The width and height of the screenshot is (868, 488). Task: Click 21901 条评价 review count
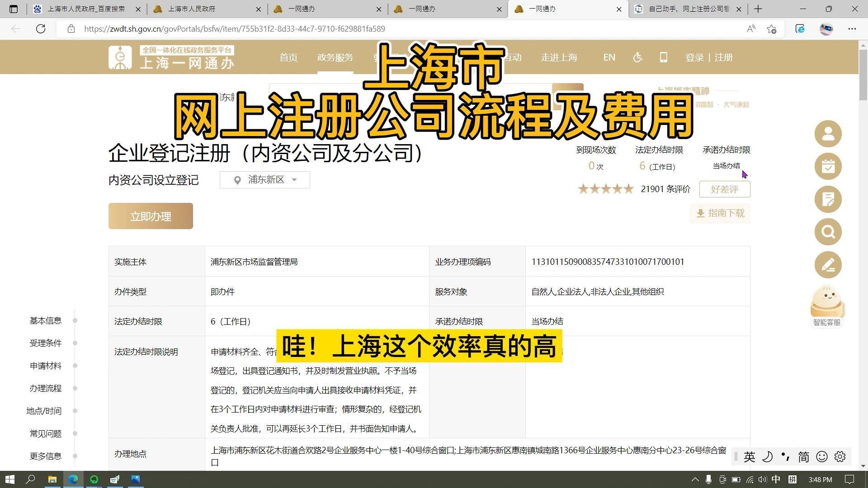pos(665,189)
